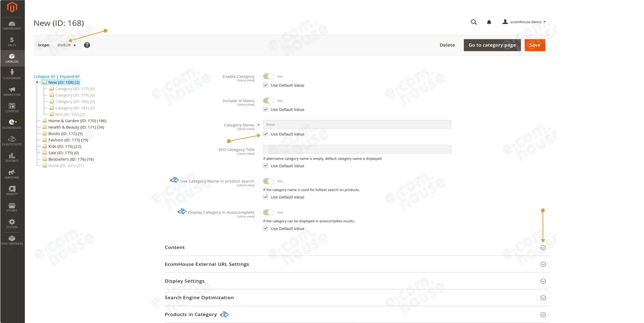Open the Elasticsuite sidebar icon
The width and height of the screenshot is (644, 323).
tap(12, 141)
